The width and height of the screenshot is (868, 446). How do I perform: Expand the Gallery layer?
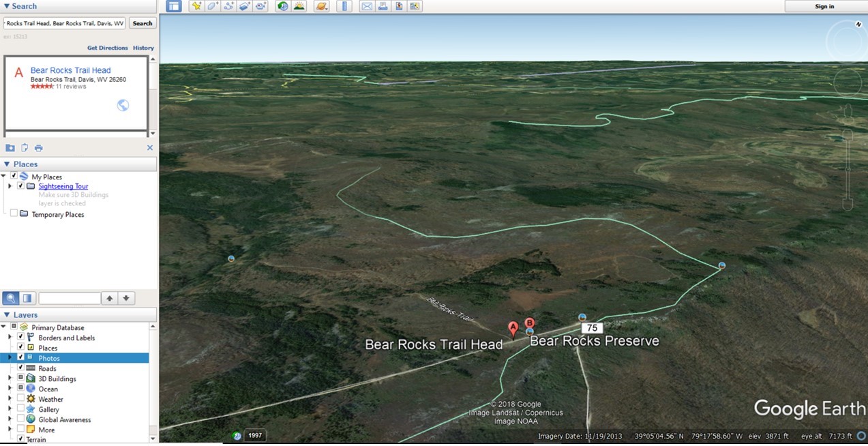(x=10, y=409)
